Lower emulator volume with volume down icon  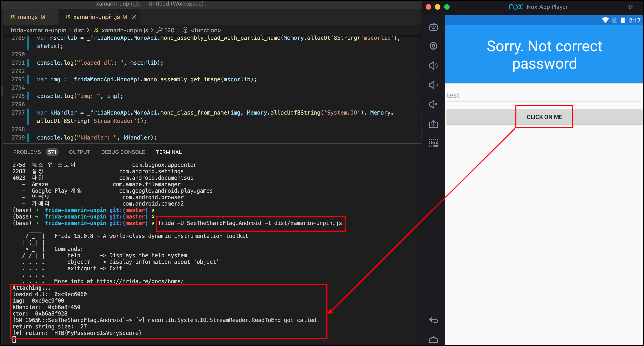click(433, 85)
